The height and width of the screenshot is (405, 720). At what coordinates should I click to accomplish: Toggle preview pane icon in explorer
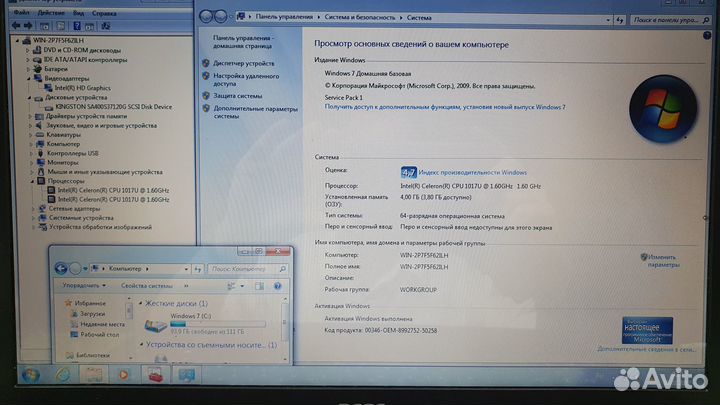259,286
